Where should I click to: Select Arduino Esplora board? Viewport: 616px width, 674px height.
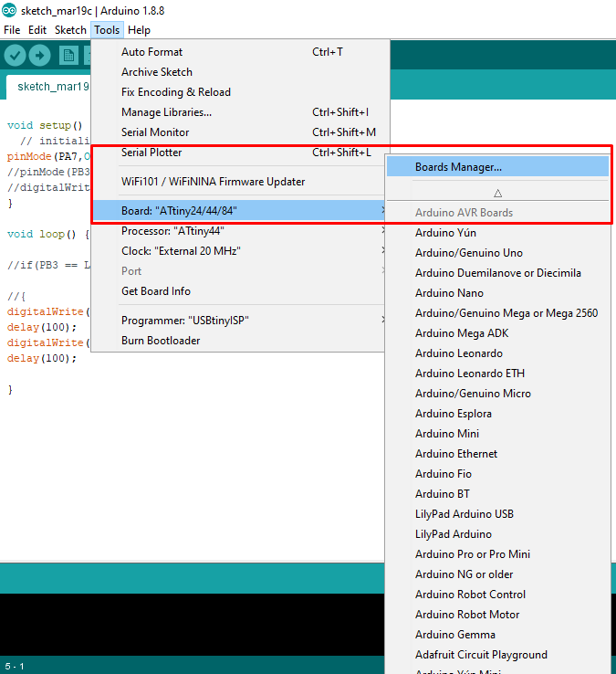[498, 414]
